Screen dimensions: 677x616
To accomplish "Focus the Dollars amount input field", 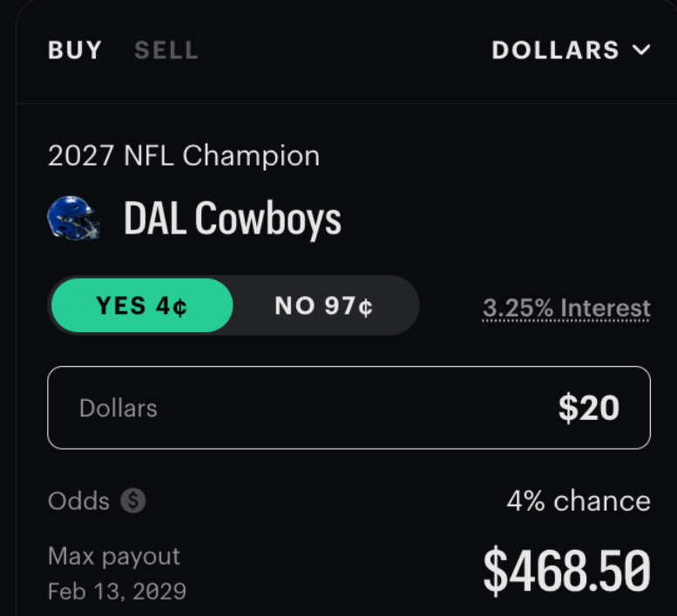I will tap(349, 408).
